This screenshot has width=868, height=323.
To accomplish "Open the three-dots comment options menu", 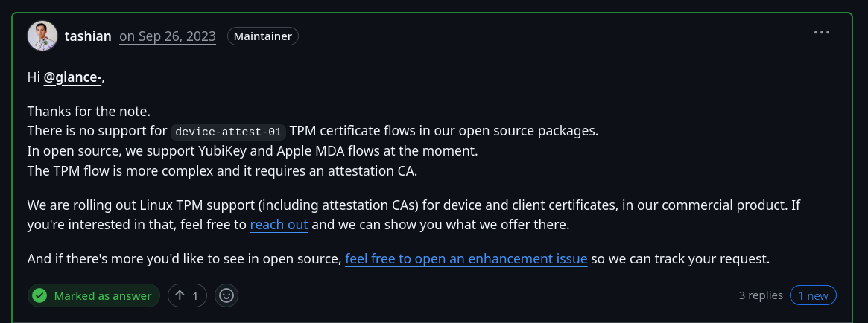I will click(x=821, y=33).
